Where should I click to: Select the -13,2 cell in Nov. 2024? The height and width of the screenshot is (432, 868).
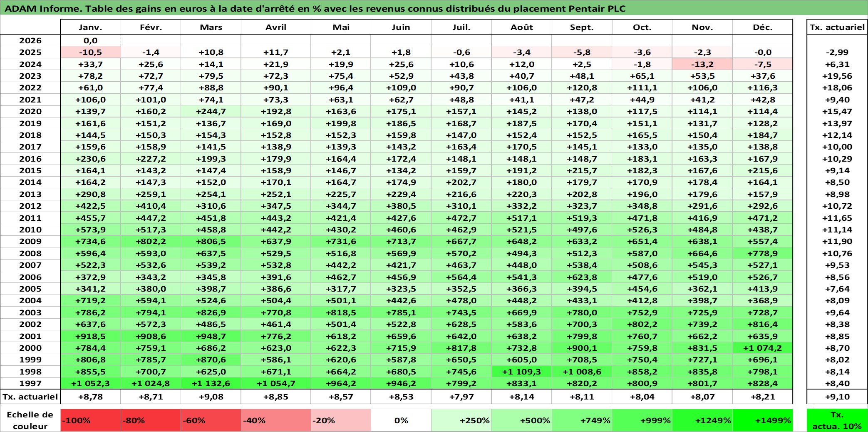702,64
